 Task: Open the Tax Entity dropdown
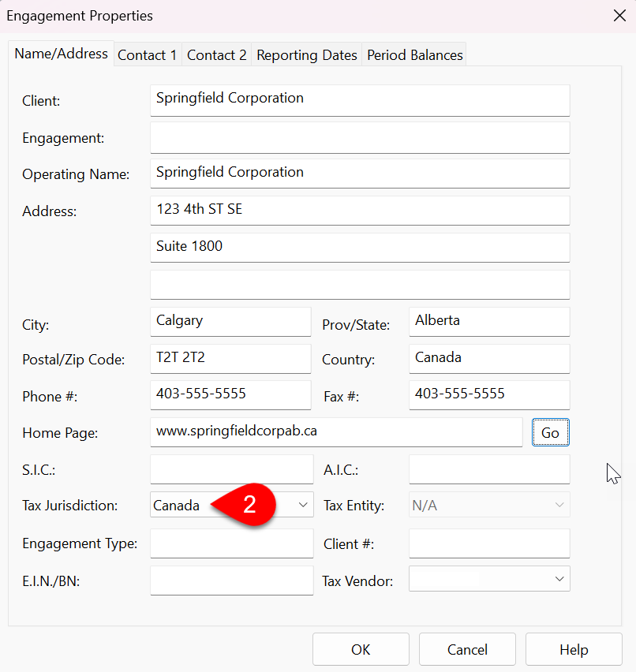pos(558,505)
